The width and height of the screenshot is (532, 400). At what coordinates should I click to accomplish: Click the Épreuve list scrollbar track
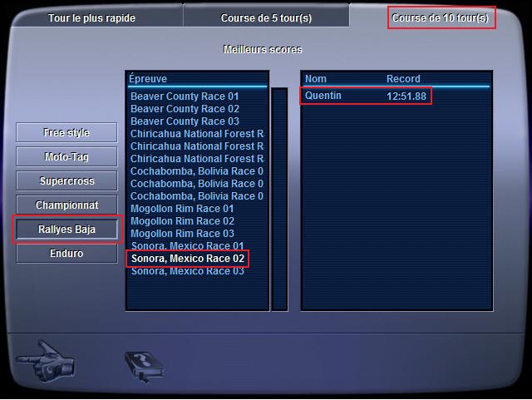279,199
